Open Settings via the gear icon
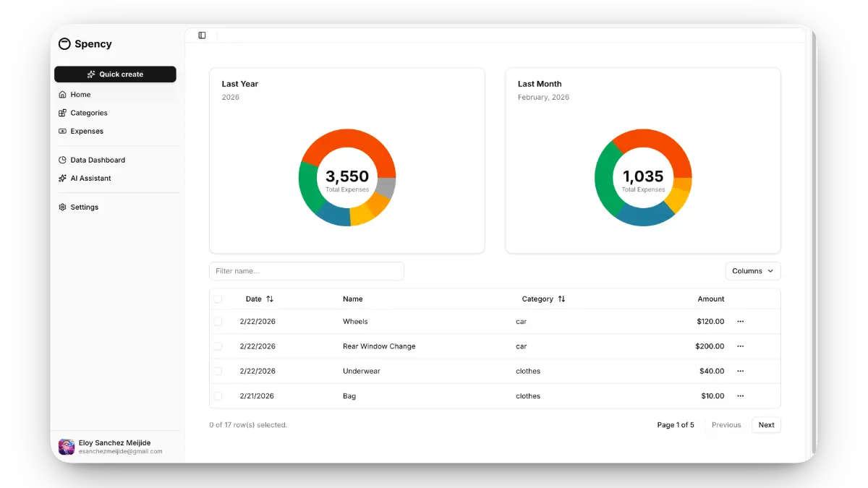 (63, 207)
